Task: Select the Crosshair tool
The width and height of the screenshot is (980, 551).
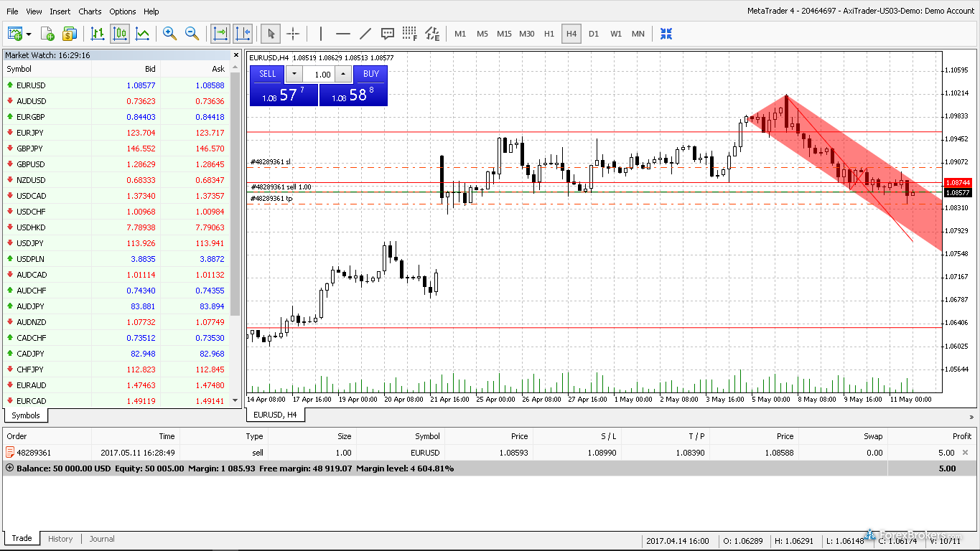Action: coord(293,34)
